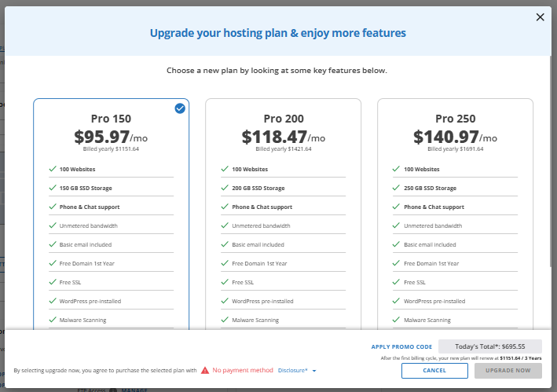Click checkmark next to Pro 250 Free SSL
This screenshot has height=392, width=557.
point(396,282)
